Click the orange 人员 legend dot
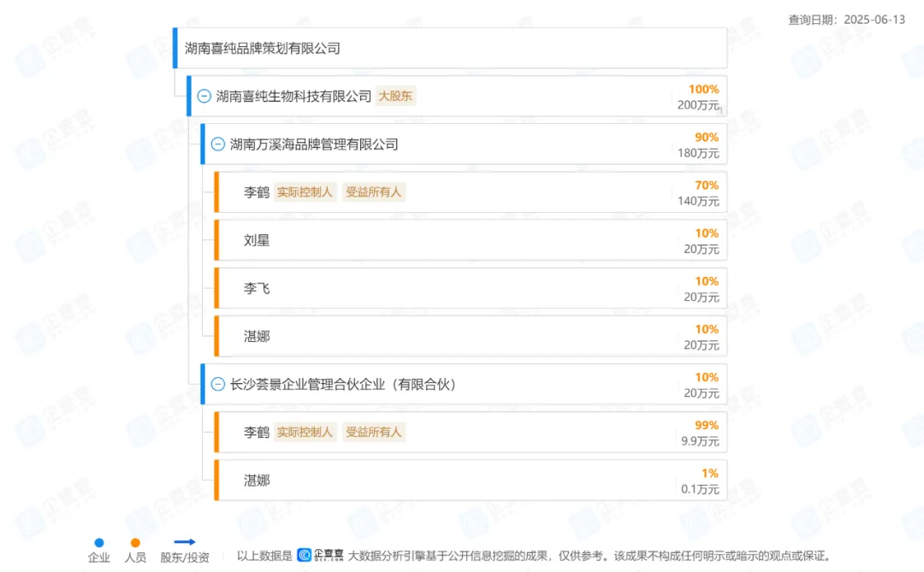This screenshot has width=924, height=572. coord(135,542)
